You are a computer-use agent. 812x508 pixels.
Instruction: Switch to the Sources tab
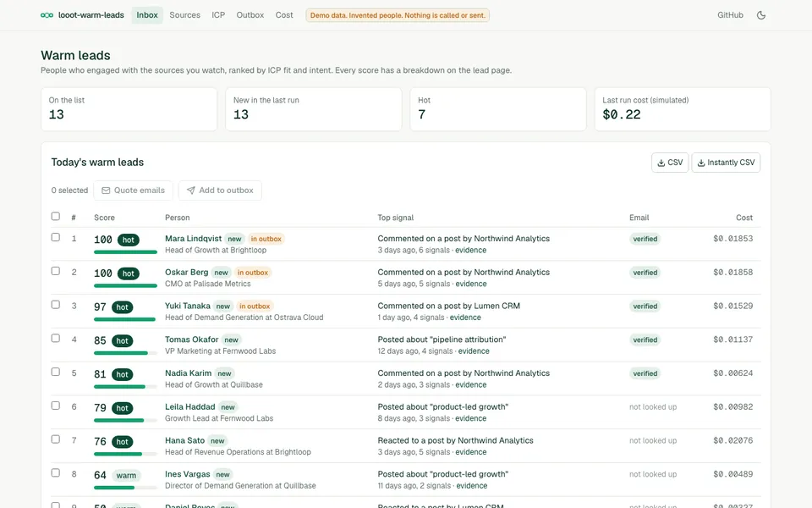[184, 15]
